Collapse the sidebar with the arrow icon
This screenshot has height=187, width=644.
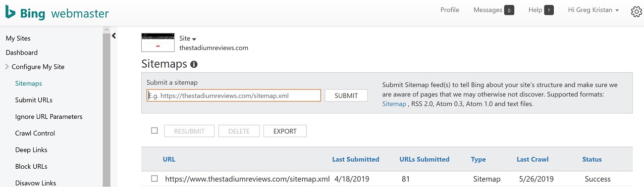[114, 36]
